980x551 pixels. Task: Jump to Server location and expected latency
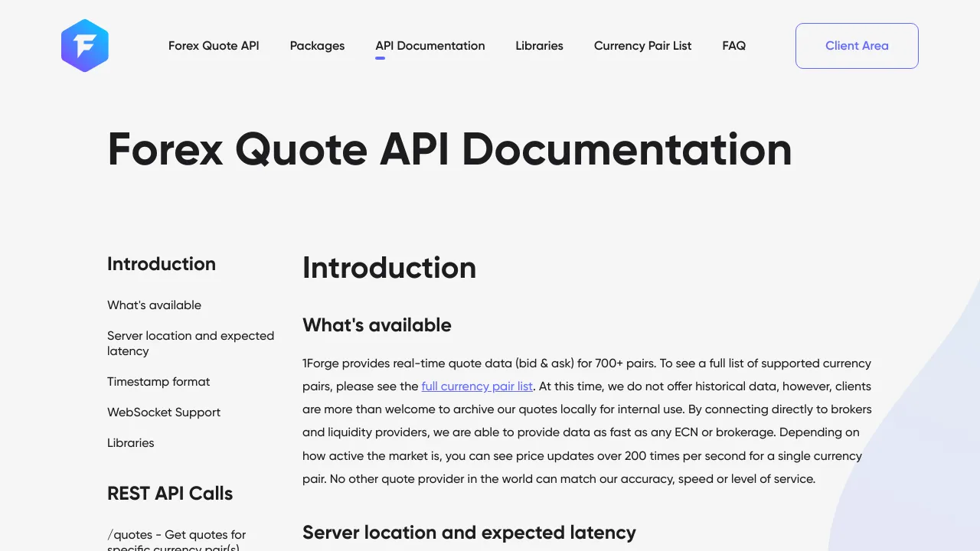click(191, 344)
